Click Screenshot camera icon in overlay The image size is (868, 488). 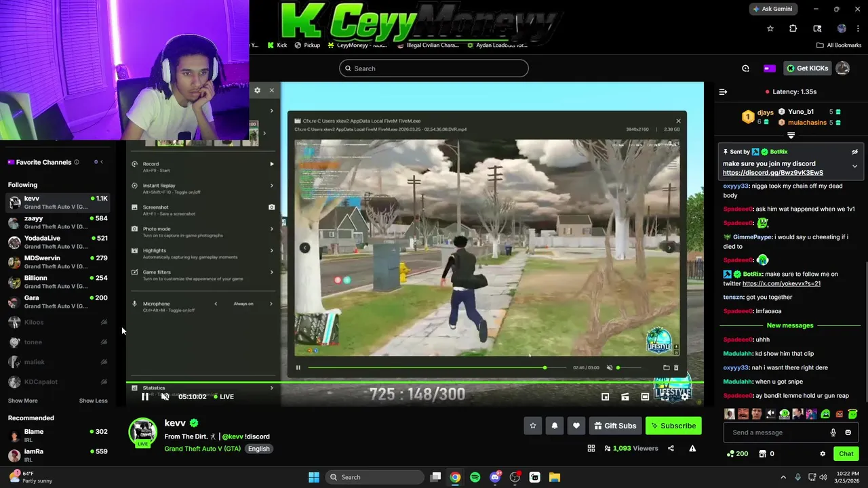(x=271, y=207)
